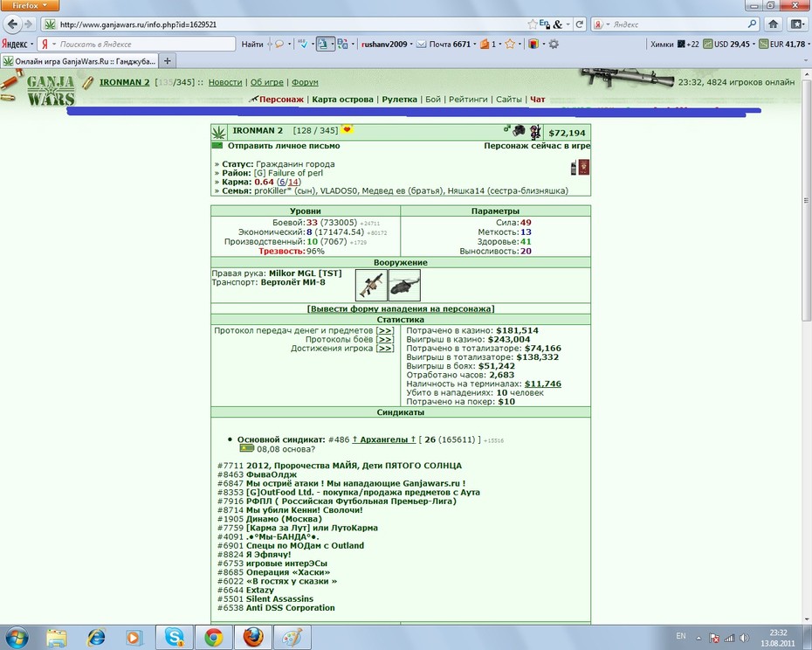The width and height of the screenshot is (812, 650).
Task: Open the Карта острова menu item
Action: (x=342, y=99)
